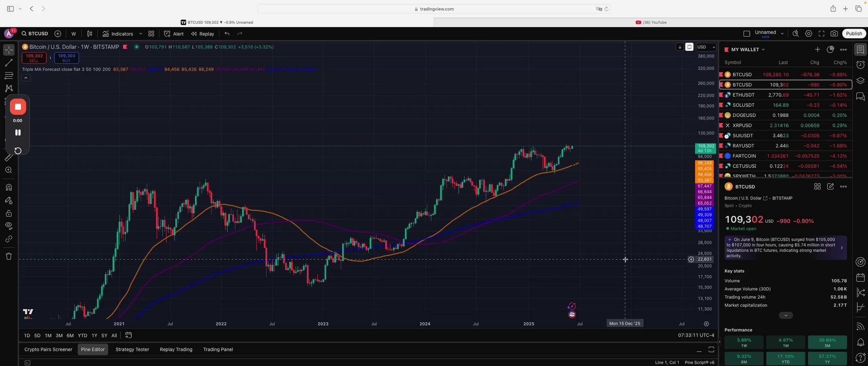
Task: Open the patterns drawing tool
Action: click(9, 88)
